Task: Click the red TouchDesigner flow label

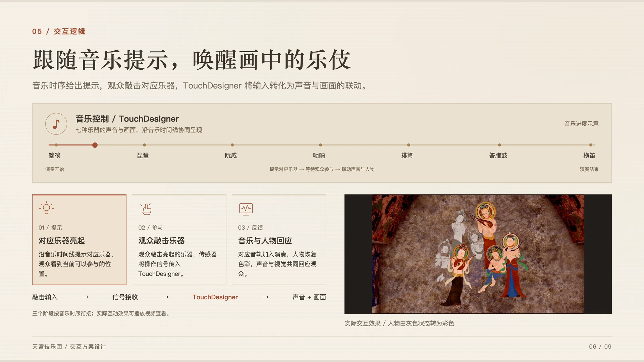Action: point(215,297)
